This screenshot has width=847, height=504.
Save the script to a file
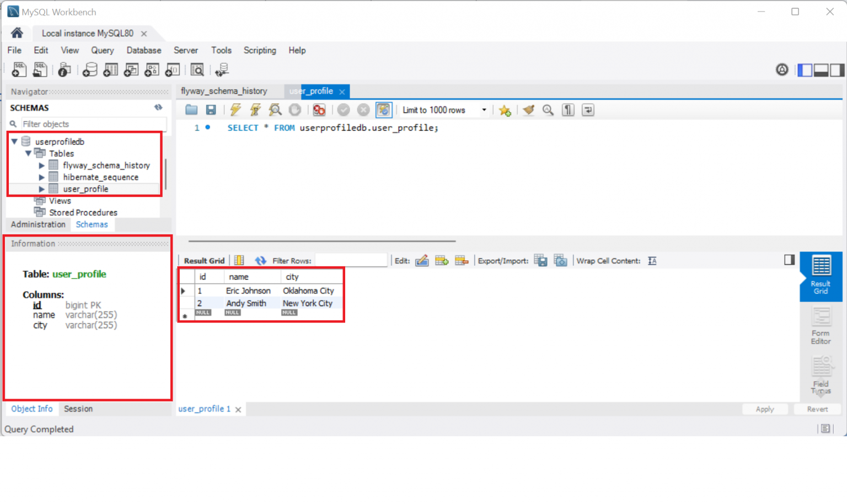coord(211,110)
